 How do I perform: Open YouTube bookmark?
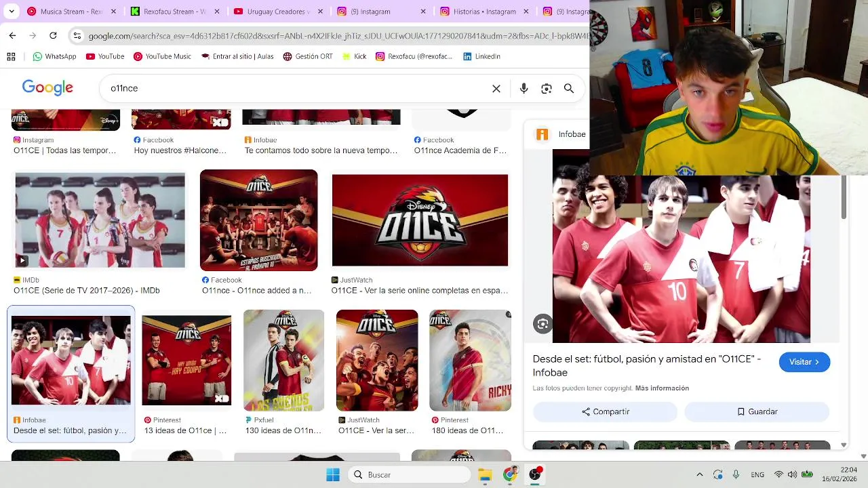[105, 56]
